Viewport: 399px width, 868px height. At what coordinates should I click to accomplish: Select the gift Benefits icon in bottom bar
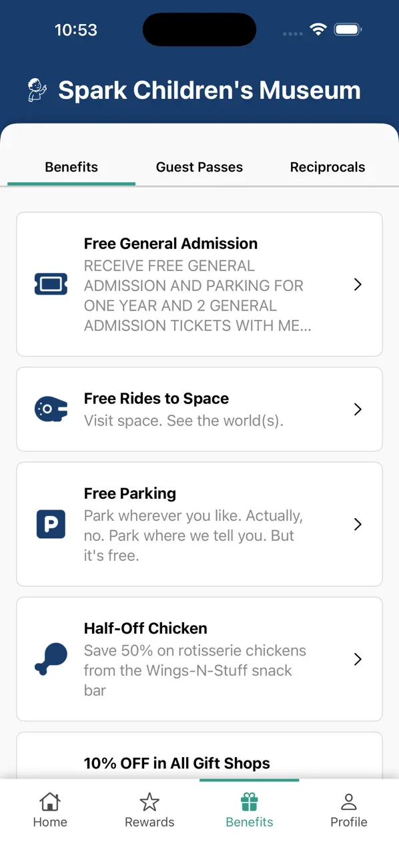click(x=250, y=801)
